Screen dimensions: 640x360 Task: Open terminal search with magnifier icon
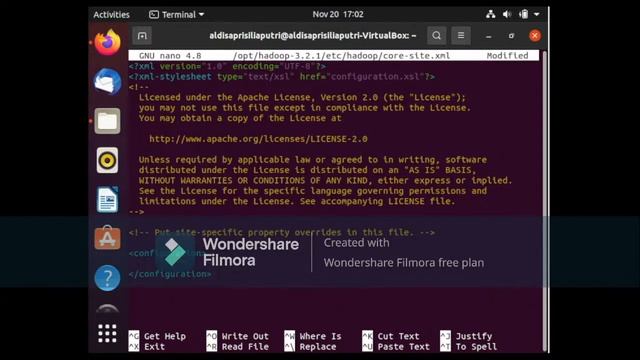pyautogui.click(x=436, y=36)
